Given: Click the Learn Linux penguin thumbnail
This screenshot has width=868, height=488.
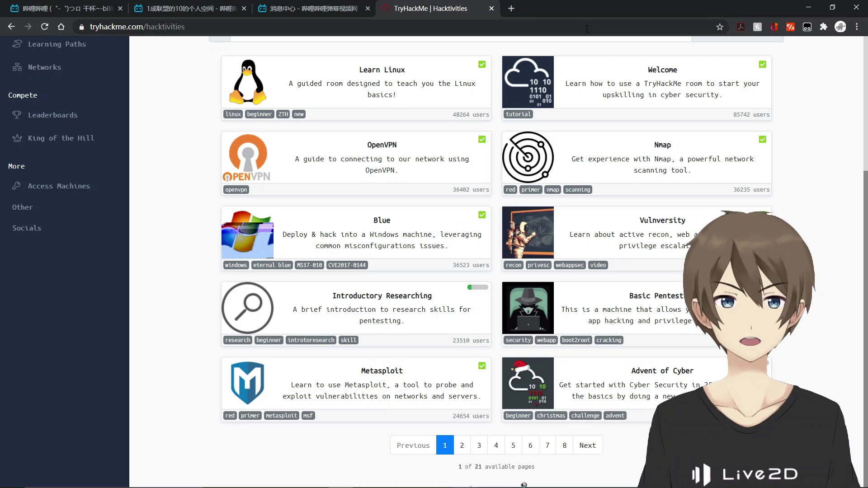Looking at the screenshot, I should (x=248, y=82).
